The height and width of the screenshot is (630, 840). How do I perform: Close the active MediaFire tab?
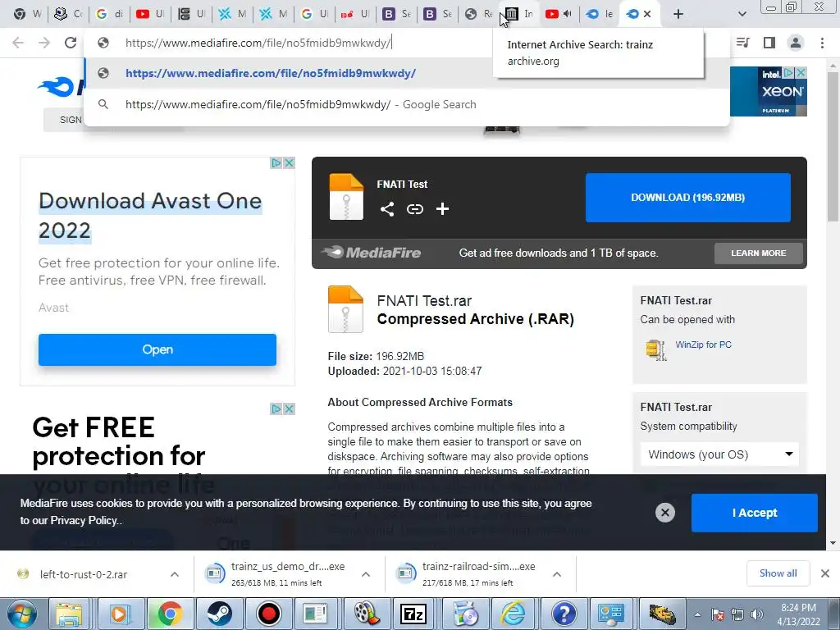click(647, 14)
